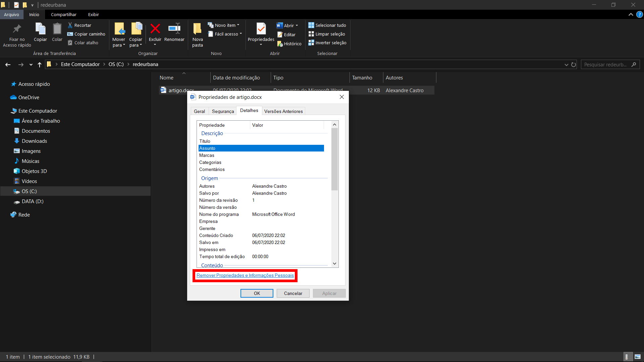Image resolution: width=644 pixels, height=362 pixels.
Task: Open the Compartilhar ribbon tab
Action: (64, 14)
